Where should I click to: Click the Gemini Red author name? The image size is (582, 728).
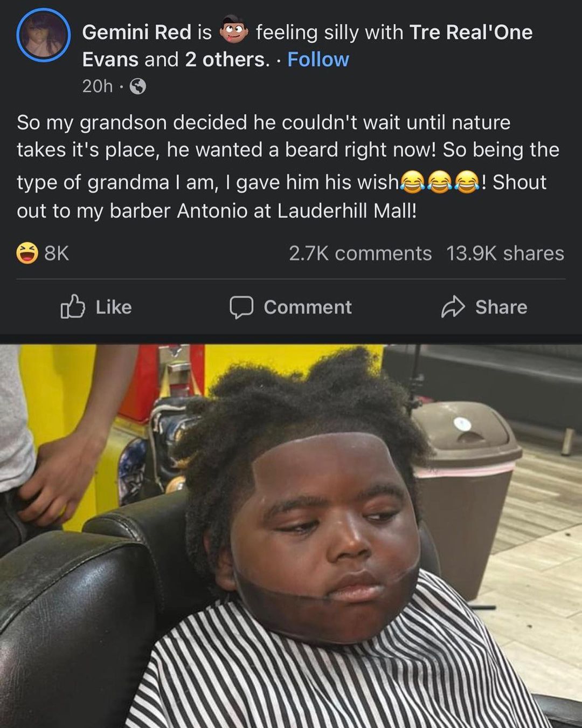pos(136,32)
